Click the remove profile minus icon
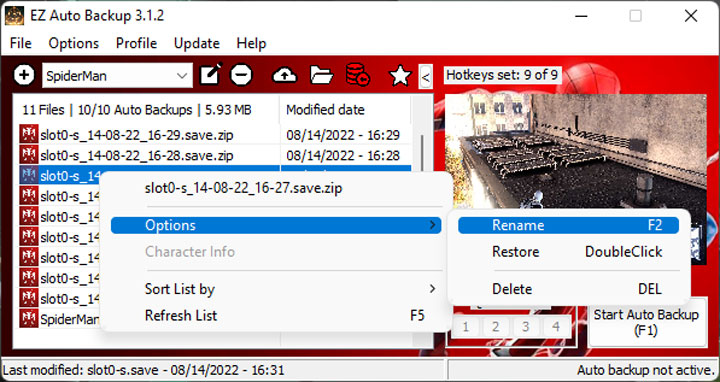The width and height of the screenshot is (720, 382). pyautogui.click(x=241, y=75)
